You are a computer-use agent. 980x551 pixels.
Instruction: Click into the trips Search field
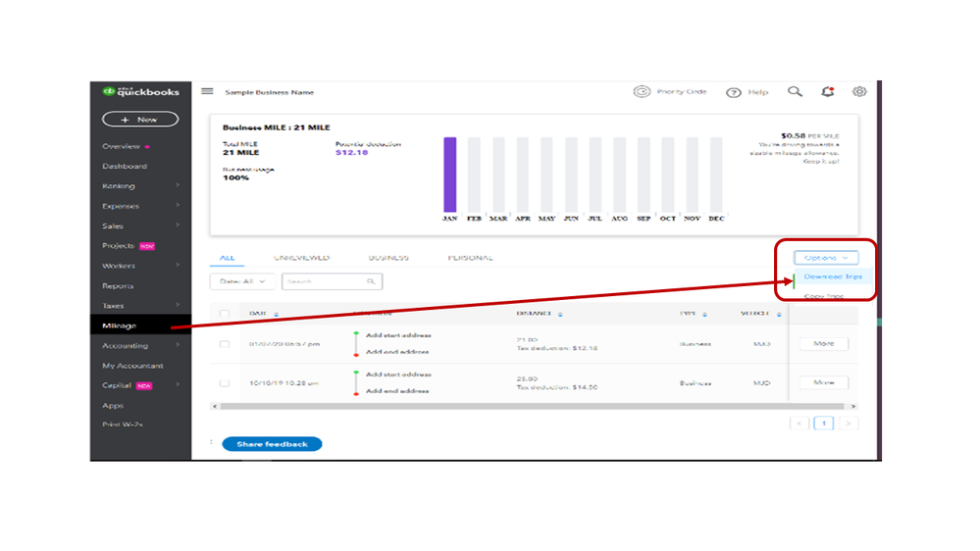pos(327,281)
